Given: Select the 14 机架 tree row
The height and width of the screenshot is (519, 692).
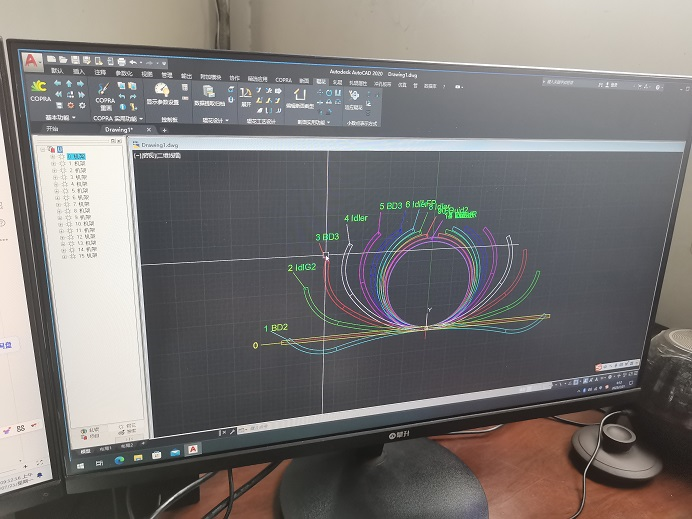Looking at the screenshot, I should point(87,249).
